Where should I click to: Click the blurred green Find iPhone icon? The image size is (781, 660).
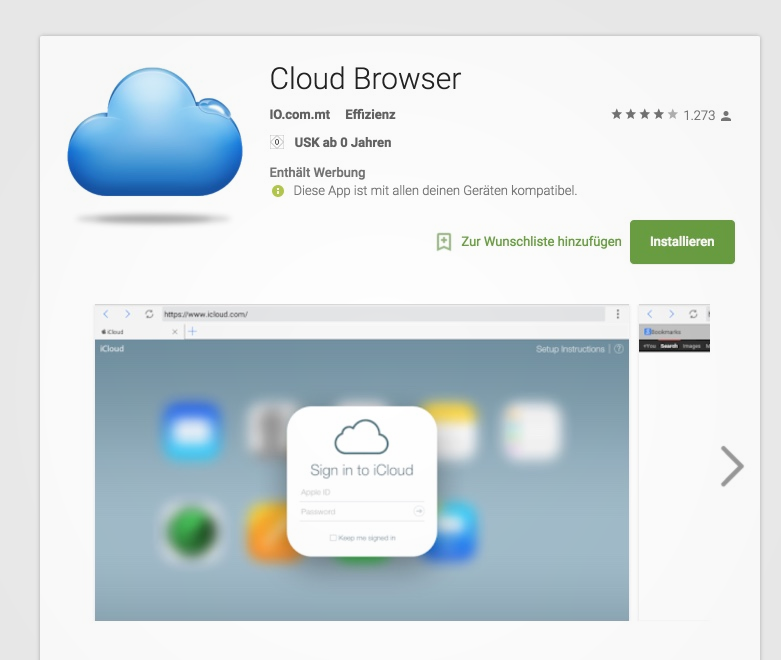192,531
